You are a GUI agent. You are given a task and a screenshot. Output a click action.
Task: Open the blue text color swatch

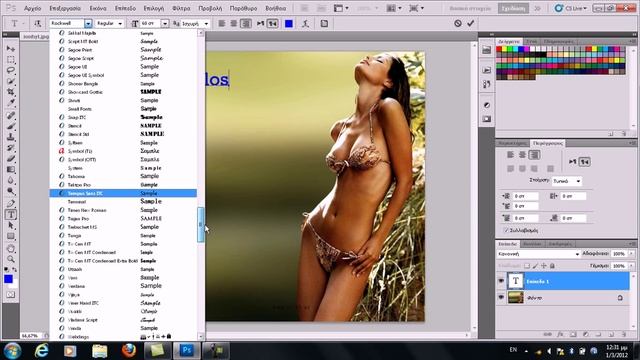click(289, 24)
